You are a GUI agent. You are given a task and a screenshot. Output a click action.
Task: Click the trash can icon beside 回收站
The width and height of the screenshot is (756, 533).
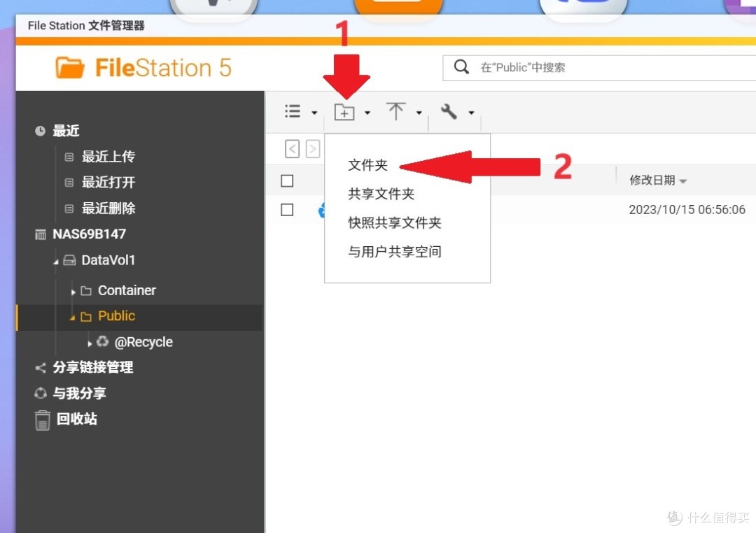click(x=43, y=420)
